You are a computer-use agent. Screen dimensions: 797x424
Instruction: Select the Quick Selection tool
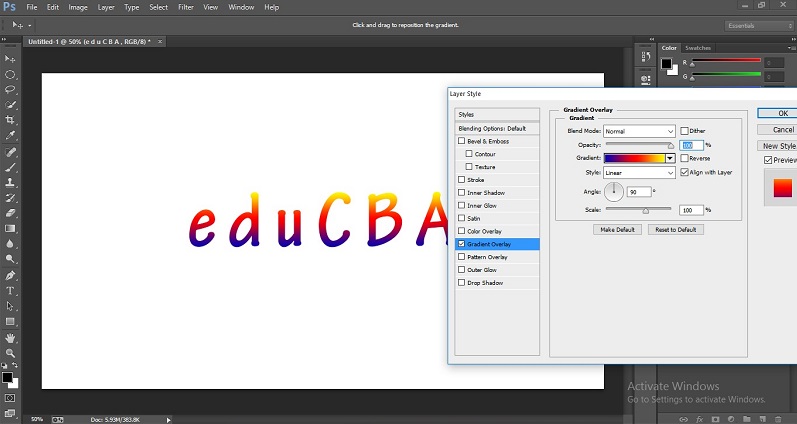(10, 105)
